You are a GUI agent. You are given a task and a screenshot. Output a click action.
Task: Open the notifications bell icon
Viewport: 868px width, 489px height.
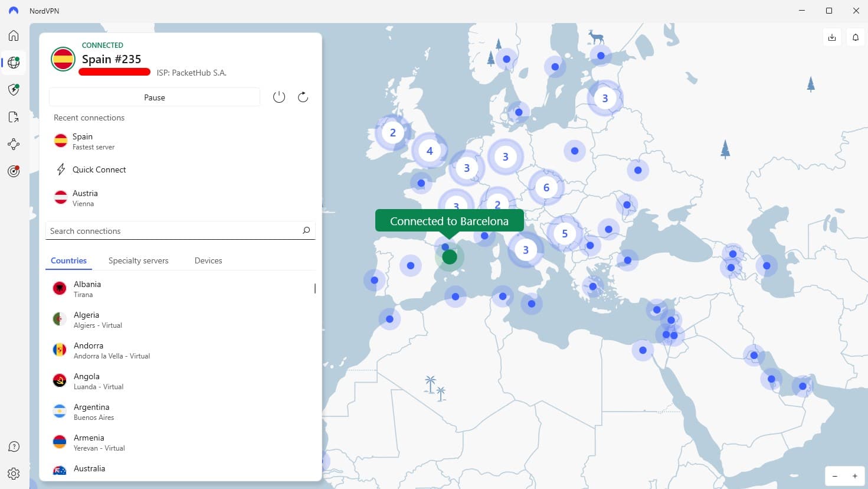pos(856,37)
